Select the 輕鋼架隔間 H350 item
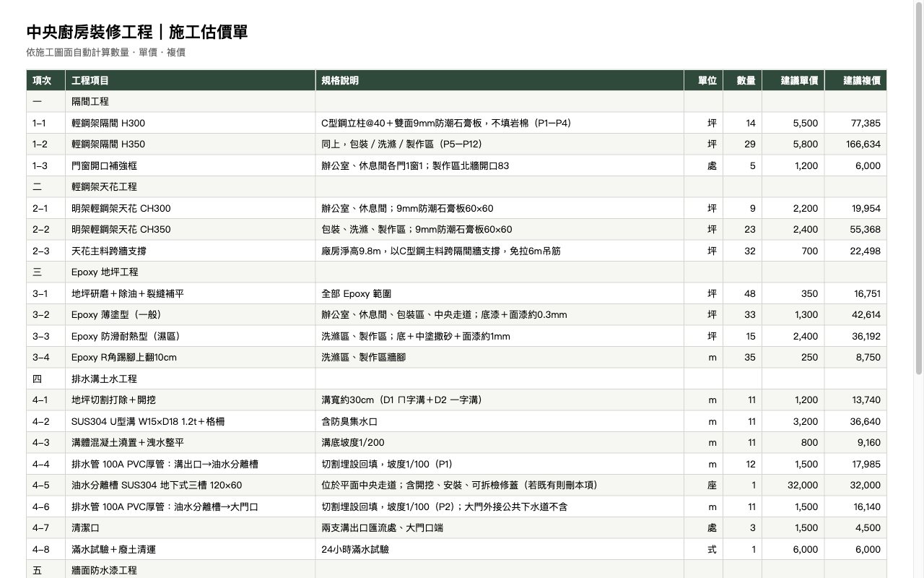The width and height of the screenshot is (924, 578). [456, 144]
